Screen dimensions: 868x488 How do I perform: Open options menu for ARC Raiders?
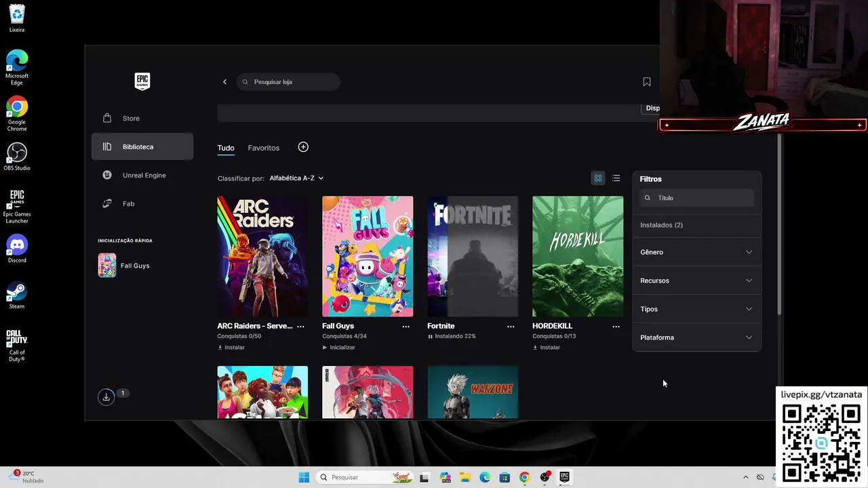300,326
